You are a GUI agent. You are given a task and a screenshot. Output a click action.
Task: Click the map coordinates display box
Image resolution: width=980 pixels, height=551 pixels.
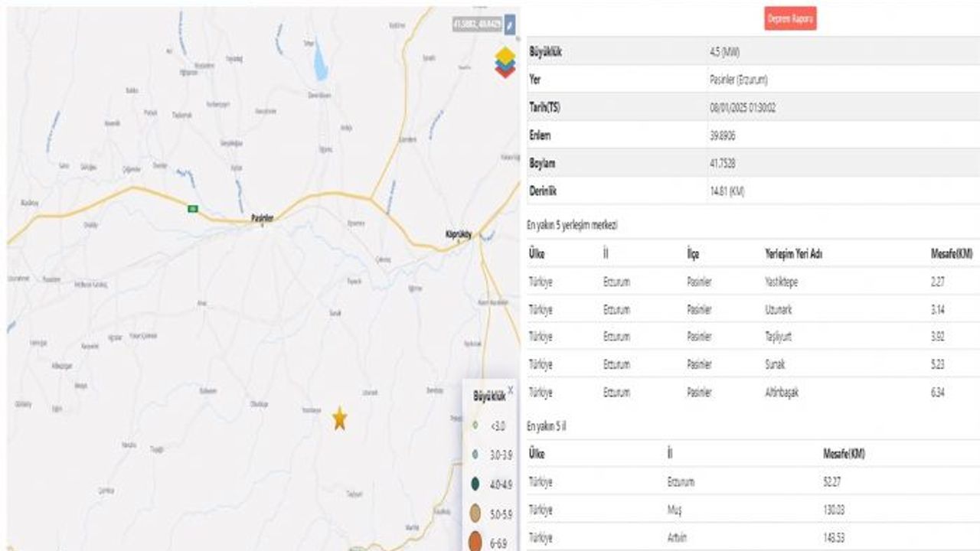pyautogui.click(x=478, y=24)
